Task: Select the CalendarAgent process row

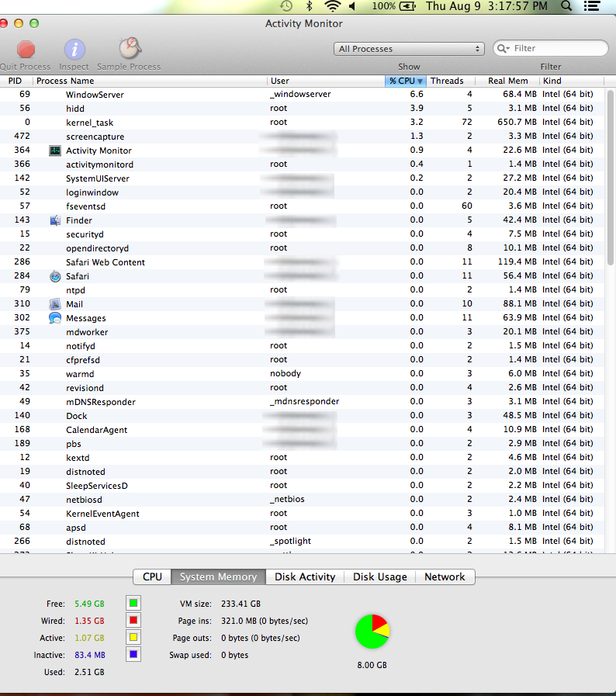Action: coord(302,430)
